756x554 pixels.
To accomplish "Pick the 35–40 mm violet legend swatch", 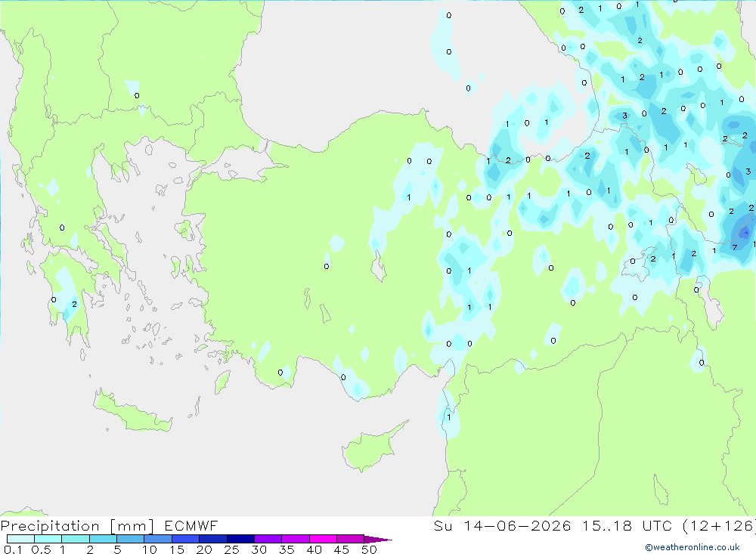I will click(295, 539).
